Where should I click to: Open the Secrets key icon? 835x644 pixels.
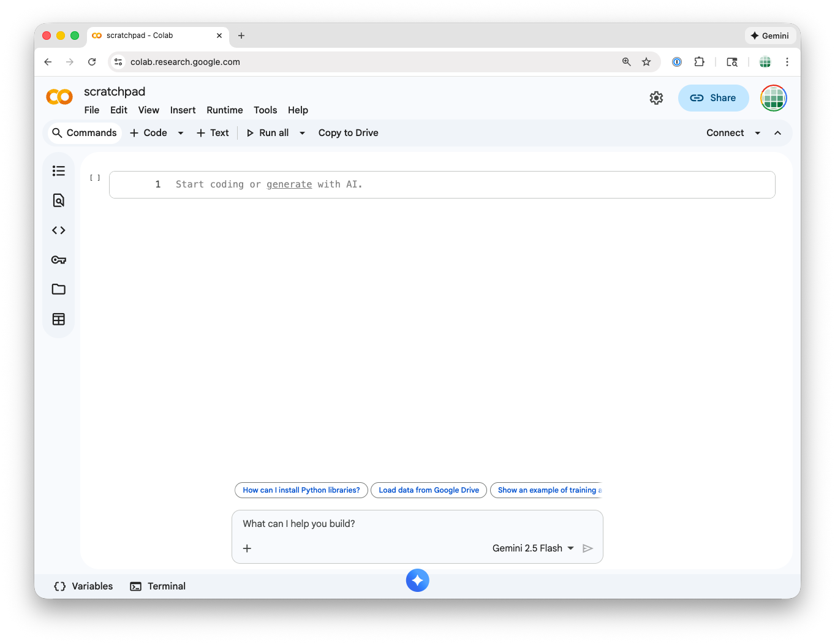59,260
